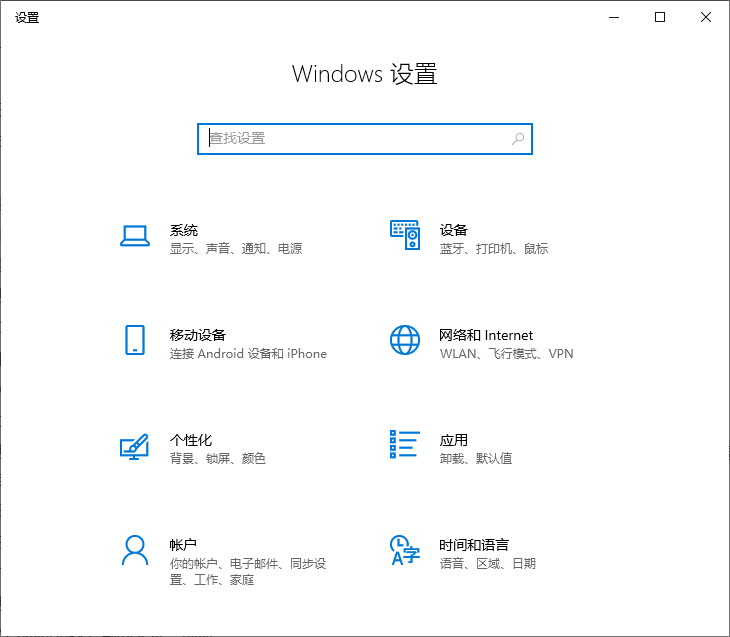Screen dimensions: 730x637
Task: Click the text 显示、声音、通知、电源
Action: coord(236,249)
